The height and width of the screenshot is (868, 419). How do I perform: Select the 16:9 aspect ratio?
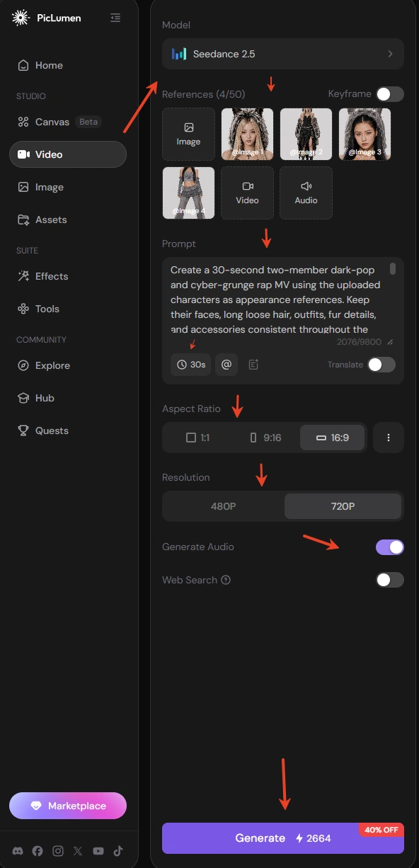[333, 438]
